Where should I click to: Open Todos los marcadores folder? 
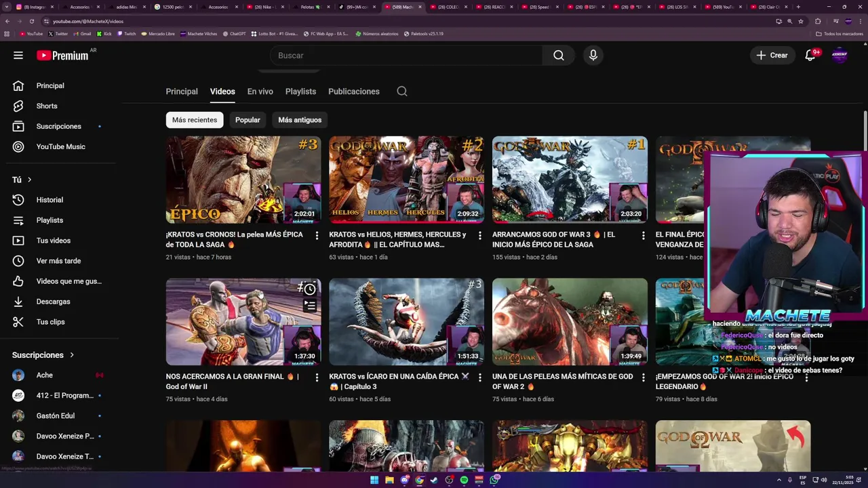[x=840, y=33]
